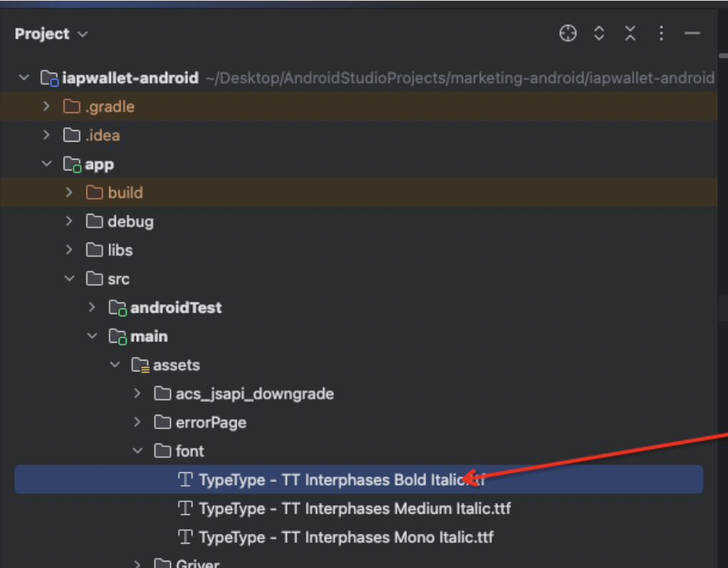Expand the acs_jsapi_downgrade folder
Image resolution: width=728 pixels, height=568 pixels.
137,394
